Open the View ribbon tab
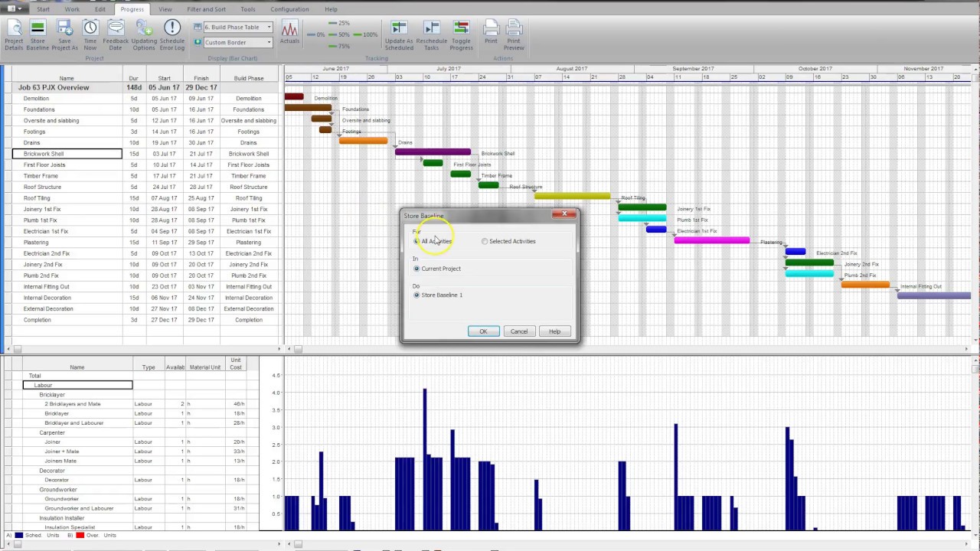Image resolution: width=980 pixels, height=551 pixels. click(x=165, y=9)
